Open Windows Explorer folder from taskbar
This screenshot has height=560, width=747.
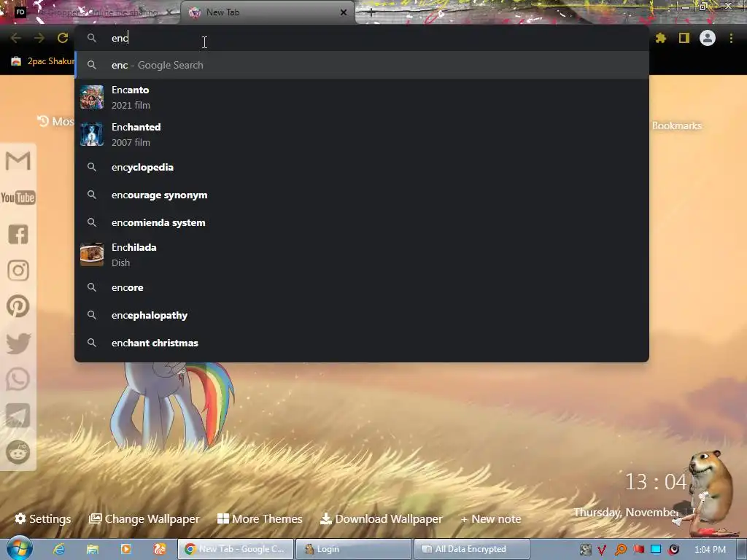[x=93, y=549]
